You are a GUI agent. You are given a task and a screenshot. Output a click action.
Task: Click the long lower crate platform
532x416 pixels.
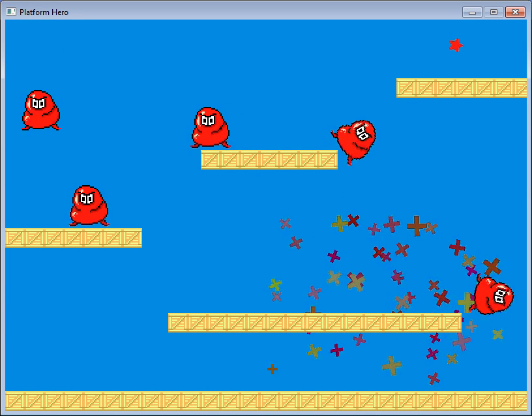point(315,322)
